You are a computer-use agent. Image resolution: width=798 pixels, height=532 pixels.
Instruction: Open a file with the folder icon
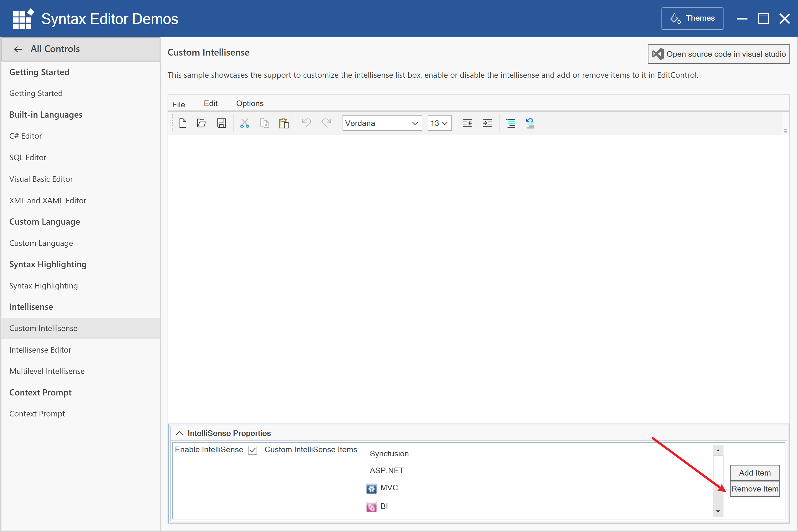click(201, 123)
